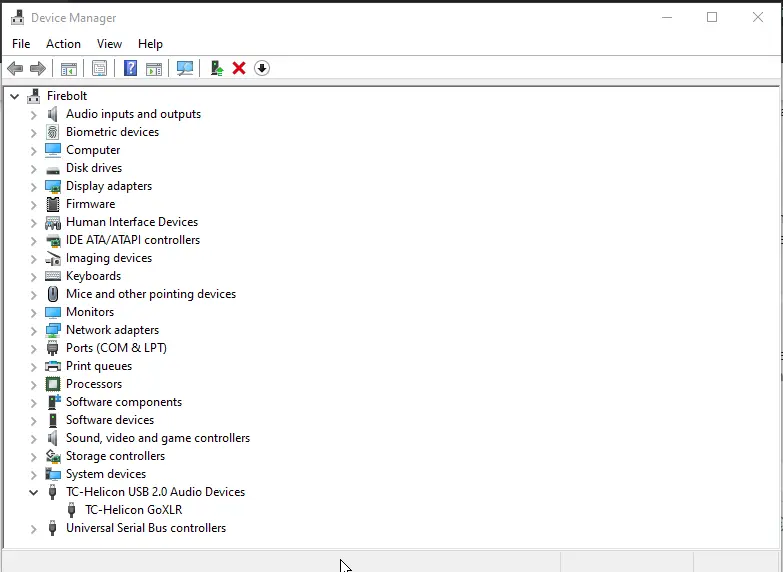Select Mice and other pointing devices
Viewport: 783px width, 572px height.
150,294
